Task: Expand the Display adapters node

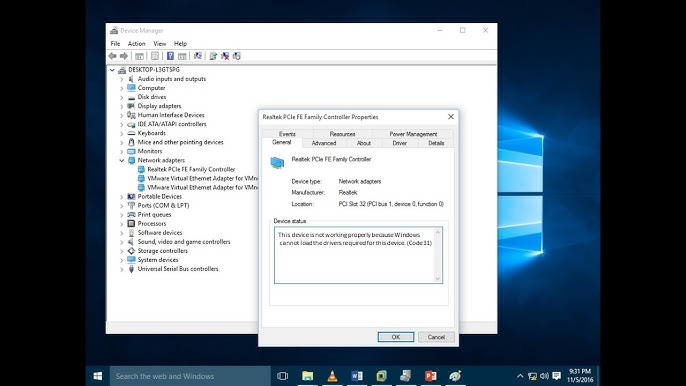Action: click(x=122, y=106)
